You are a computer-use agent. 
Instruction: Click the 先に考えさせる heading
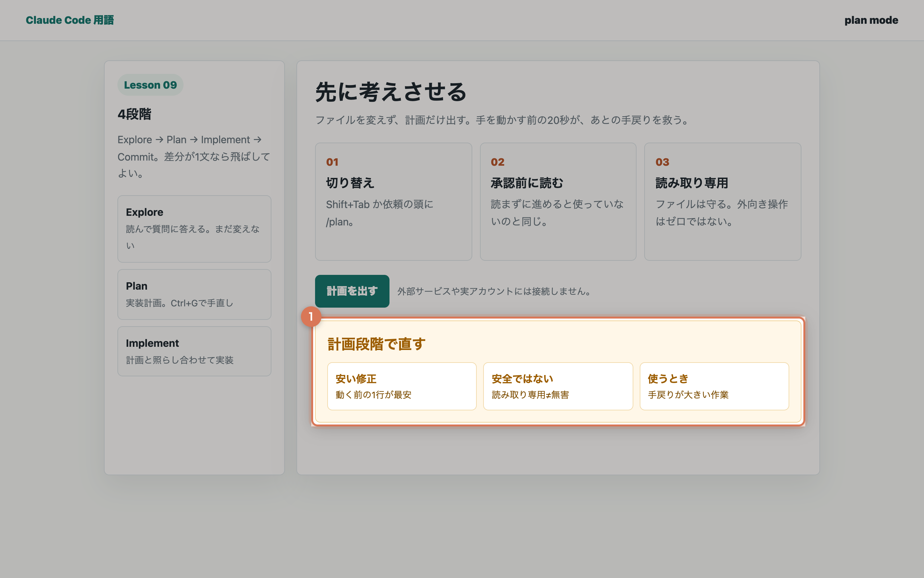[391, 92]
